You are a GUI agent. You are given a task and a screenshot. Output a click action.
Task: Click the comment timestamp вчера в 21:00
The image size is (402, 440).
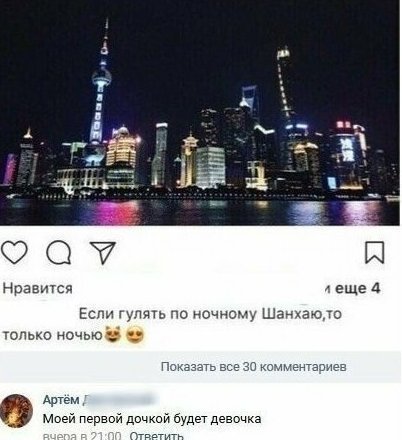82,436
